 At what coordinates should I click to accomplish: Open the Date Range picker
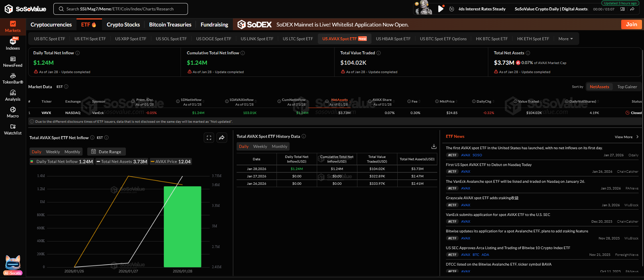[x=106, y=152]
